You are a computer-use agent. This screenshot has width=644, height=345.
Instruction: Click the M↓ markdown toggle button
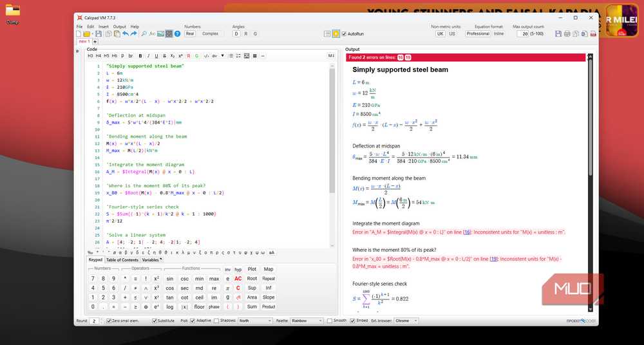pos(331,56)
